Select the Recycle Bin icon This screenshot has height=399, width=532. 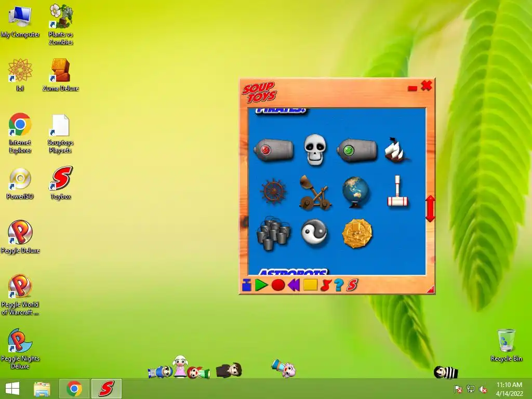click(506, 345)
